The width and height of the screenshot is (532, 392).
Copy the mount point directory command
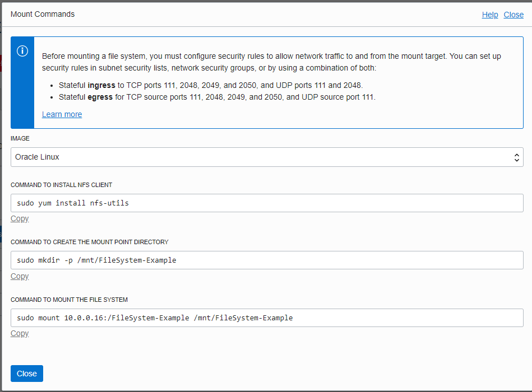pyautogui.click(x=19, y=276)
